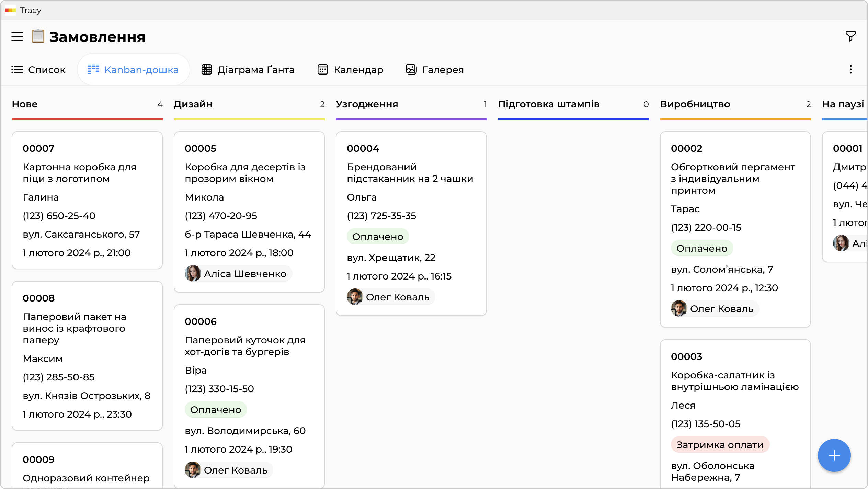Click Аліса Шевченко avatar on order 00005
Image resolution: width=868 pixels, height=489 pixels.
point(193,274)
